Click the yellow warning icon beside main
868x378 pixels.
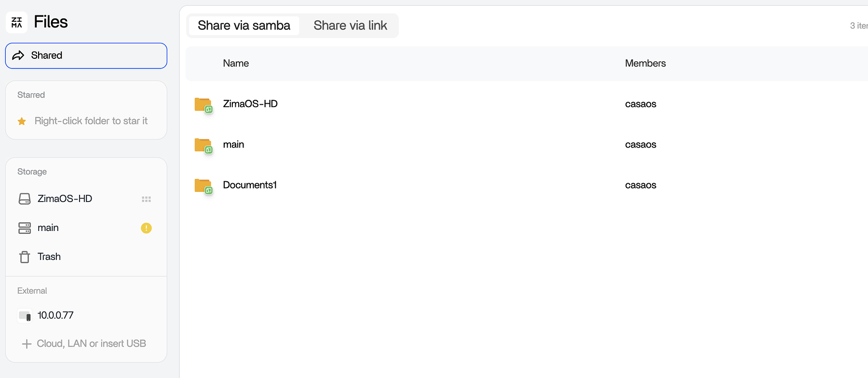click(x=146, y=228)
